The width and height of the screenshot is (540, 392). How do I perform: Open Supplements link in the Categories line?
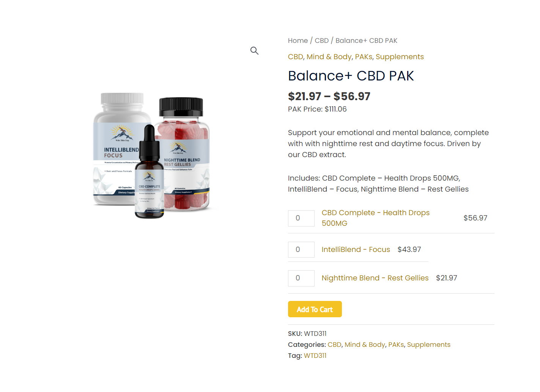[x=429, y=345]
